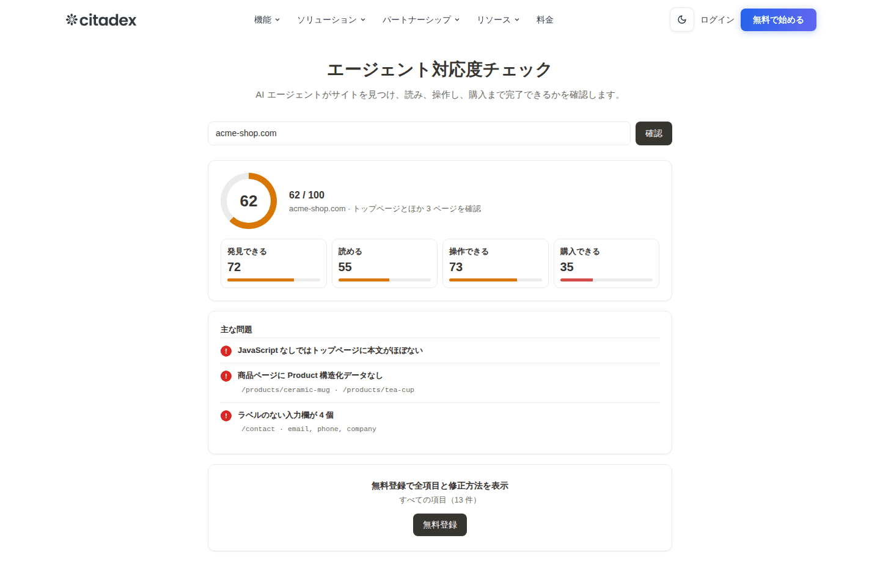The width and height of the screenshot is (880, 588).
Task: Click the 無料登録で全項目と修正方法を表示 heading
Action: pyautogui.click(x=440, y=486)
